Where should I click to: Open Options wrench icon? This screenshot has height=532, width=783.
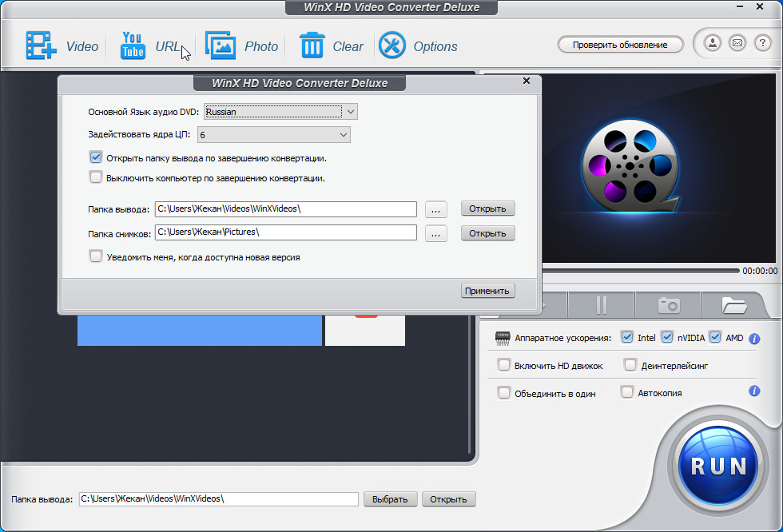392,46
